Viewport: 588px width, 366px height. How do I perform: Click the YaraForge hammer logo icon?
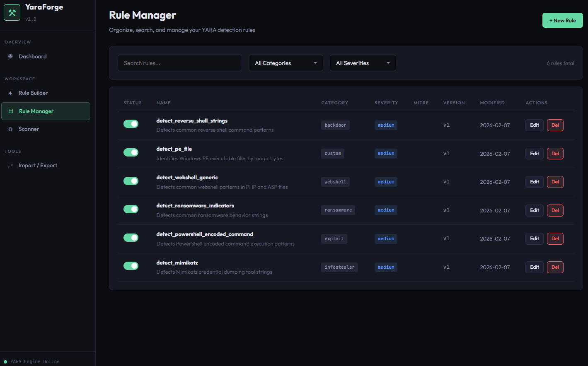pos(12,12)
